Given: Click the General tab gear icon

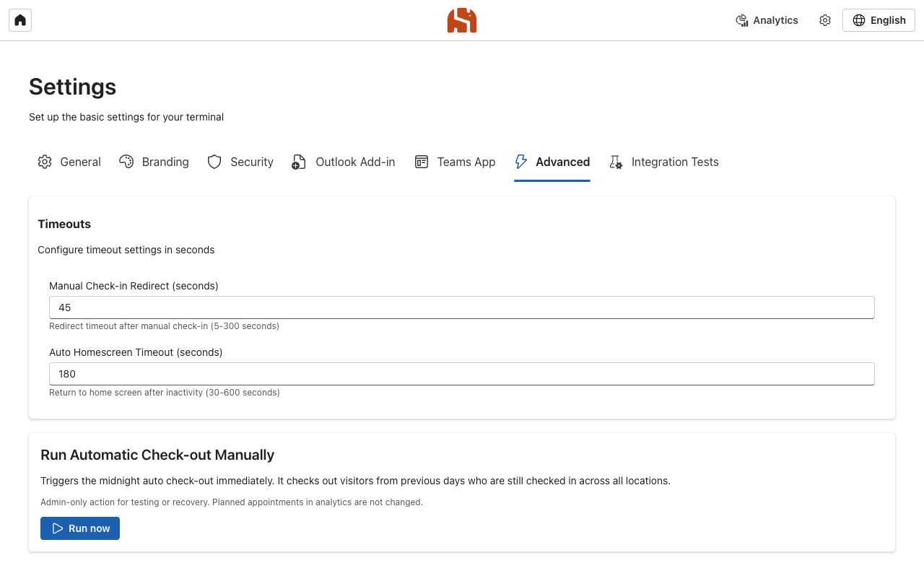Looking at the screenshot, I should coord(45,162).
